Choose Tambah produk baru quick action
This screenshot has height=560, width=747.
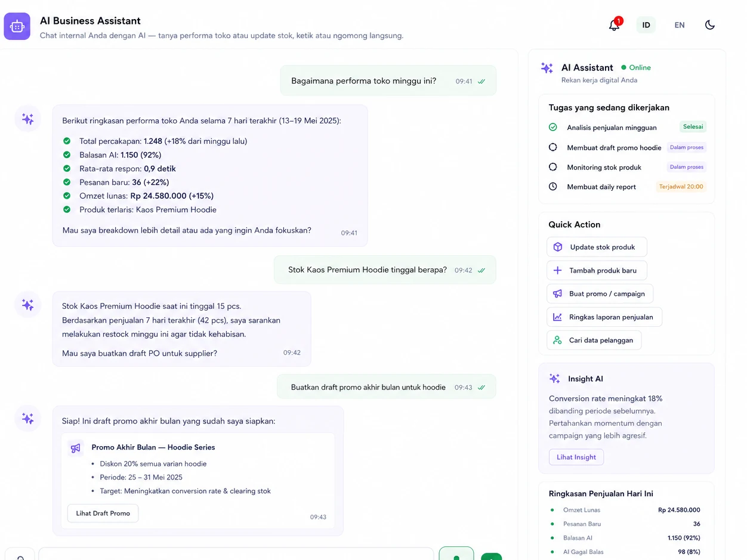[x=597, y=270]
